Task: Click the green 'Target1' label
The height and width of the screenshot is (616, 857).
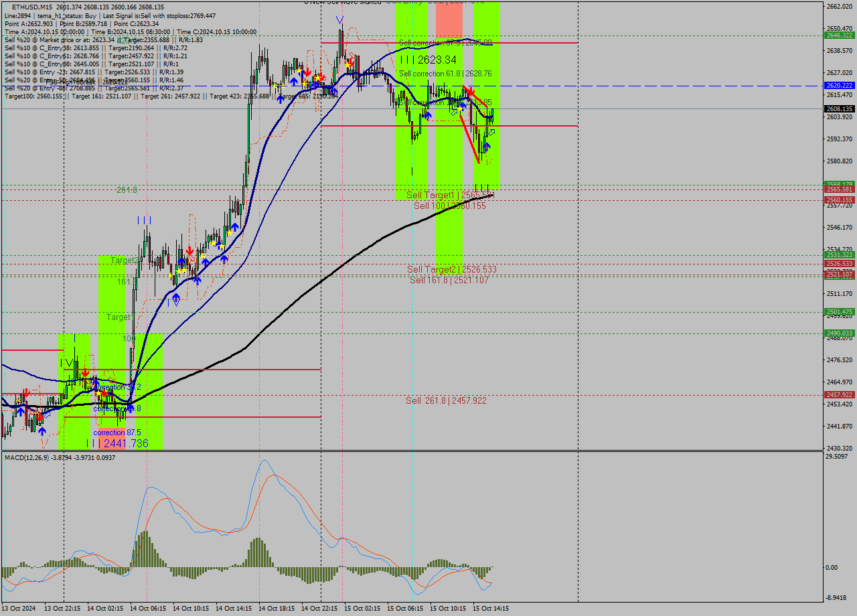Action: point(120,317)
